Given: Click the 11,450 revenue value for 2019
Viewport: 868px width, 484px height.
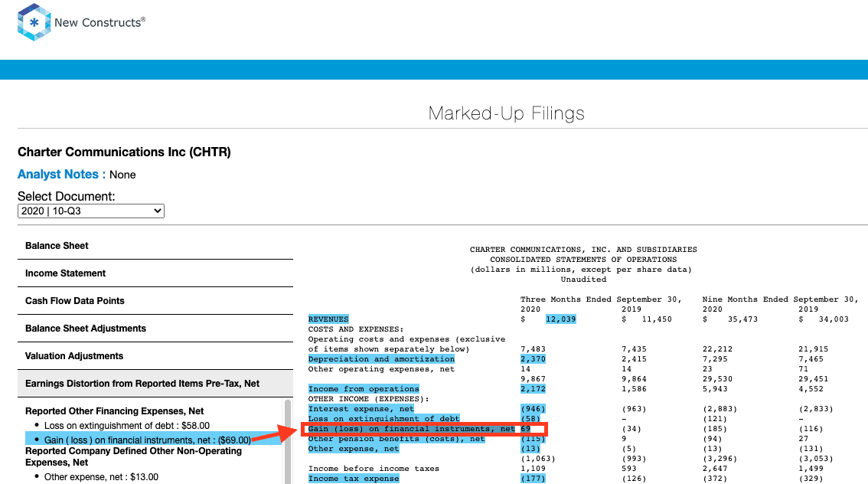Looking at the screenshot, I should 657,319.
